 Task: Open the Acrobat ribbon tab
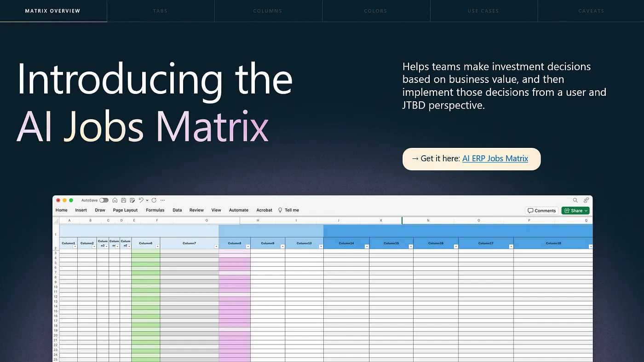click(264, 210)
